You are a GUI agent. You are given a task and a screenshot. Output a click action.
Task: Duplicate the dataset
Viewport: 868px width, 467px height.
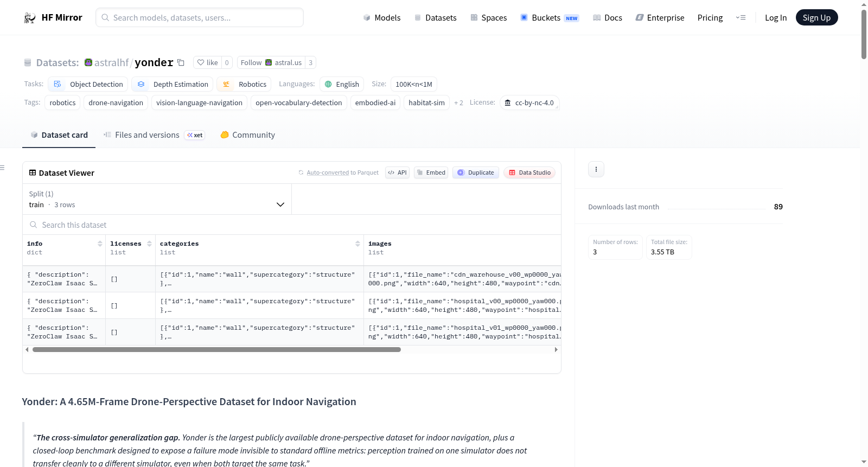pos(475,172)
